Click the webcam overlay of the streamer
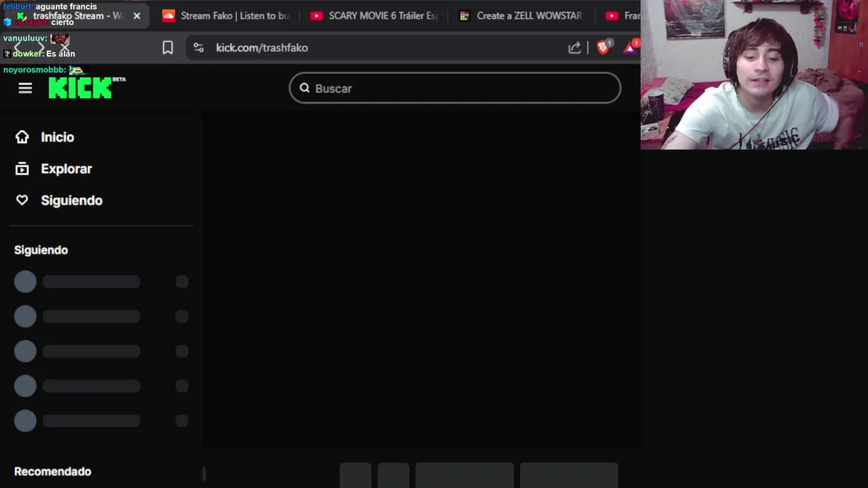The width and height of the screenshot is (868, 488). [x=754, y=75]
